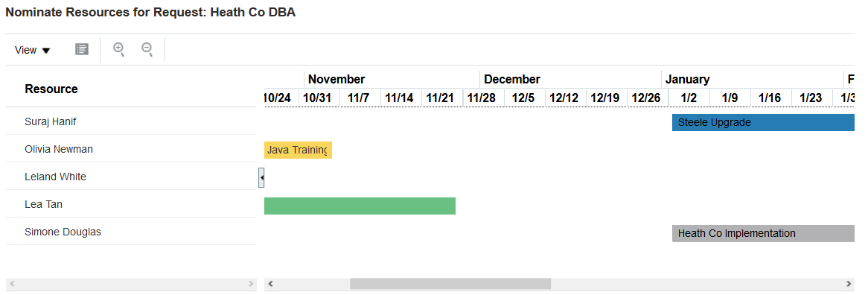Screen dimensions: 868x295
Task: Select the Suraj Hanif resource row
Action: [x=131, y=121]
